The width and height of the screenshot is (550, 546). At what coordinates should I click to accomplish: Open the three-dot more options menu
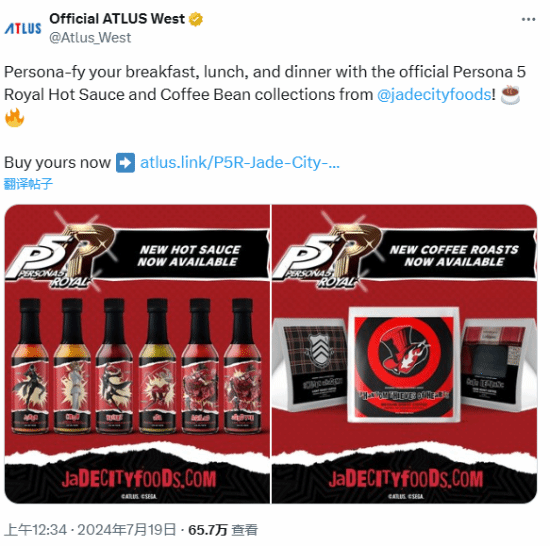pyautogui.click(x=528, y=19)
